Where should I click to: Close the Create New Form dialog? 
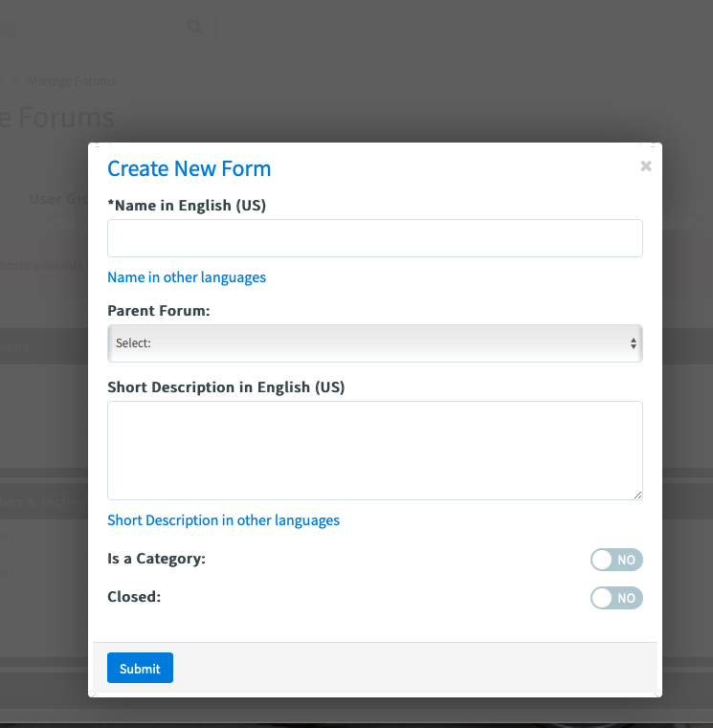pyautogui.click(x=646, y=165)
